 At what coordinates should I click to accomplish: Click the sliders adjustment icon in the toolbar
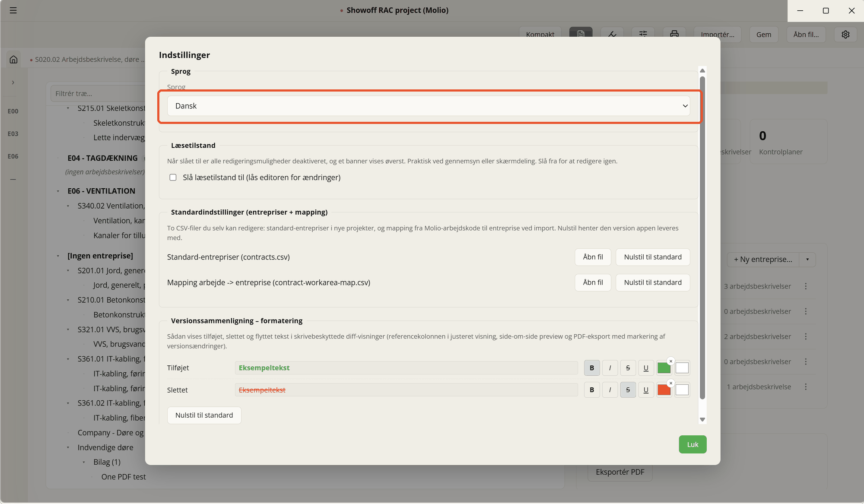pos(643,34)
